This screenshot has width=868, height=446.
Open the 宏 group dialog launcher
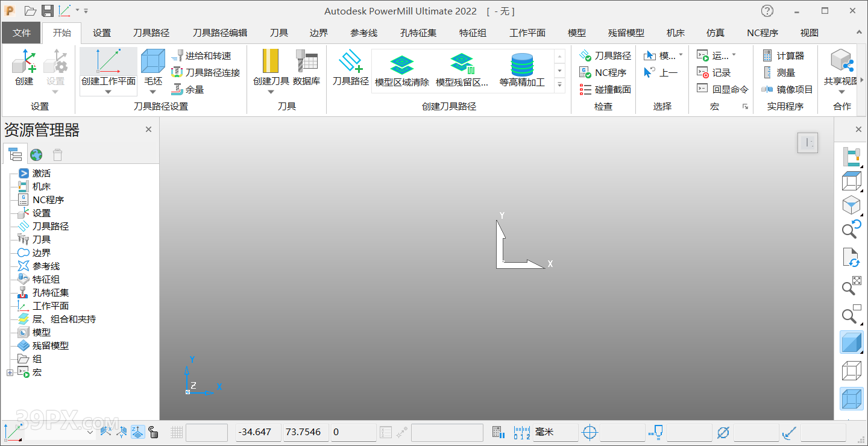[745, 107]
